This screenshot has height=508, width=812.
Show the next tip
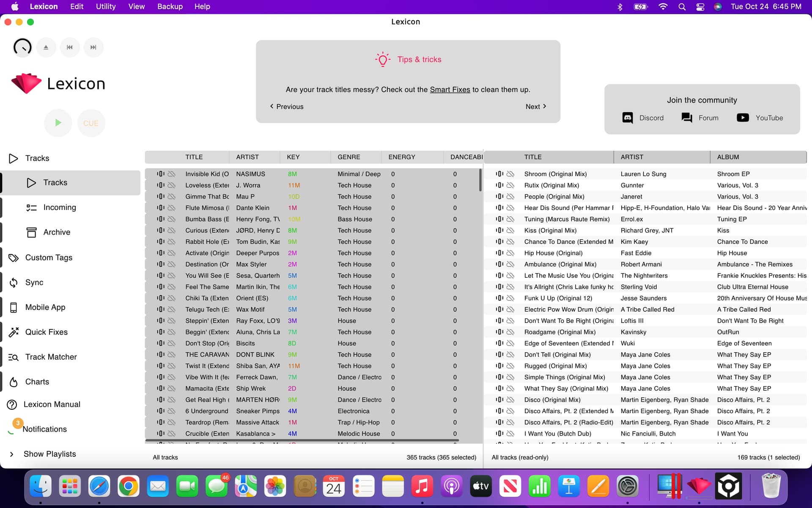[535, 107]
